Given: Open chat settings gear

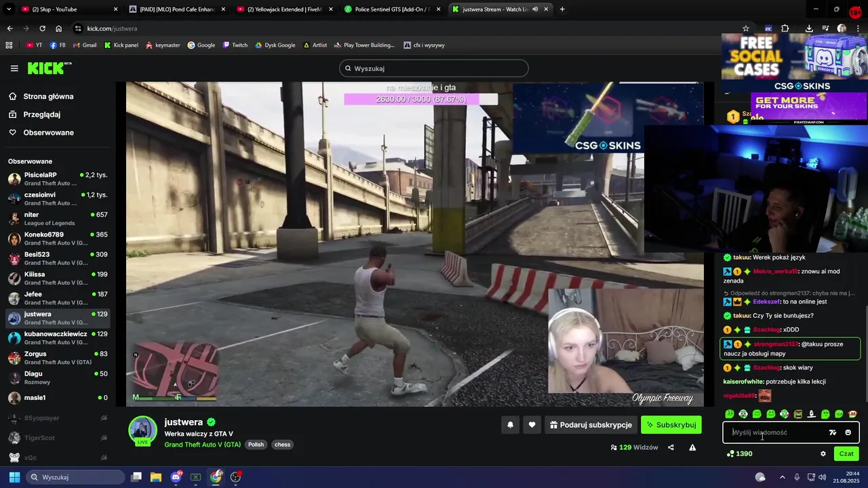Looking at the screenshot, I should [823, 453].
